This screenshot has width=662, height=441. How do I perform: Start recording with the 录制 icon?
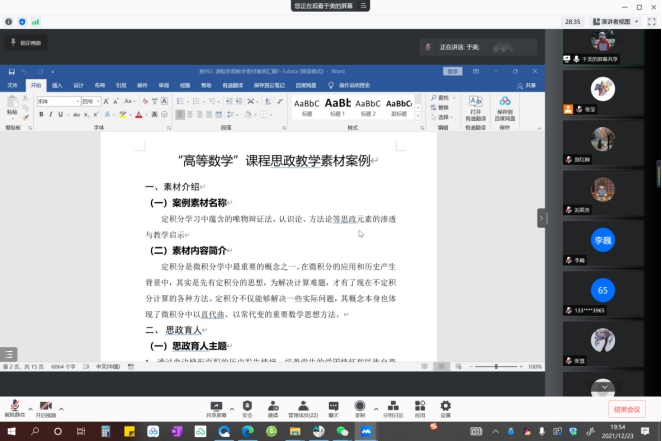(x=360, y=406)
